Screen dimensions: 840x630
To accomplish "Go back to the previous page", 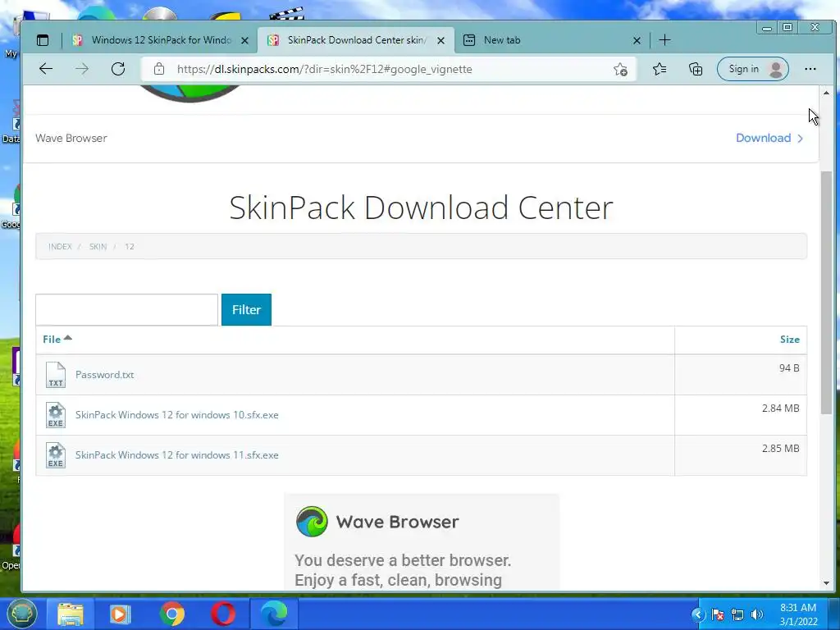I will [x=46, y=69].
